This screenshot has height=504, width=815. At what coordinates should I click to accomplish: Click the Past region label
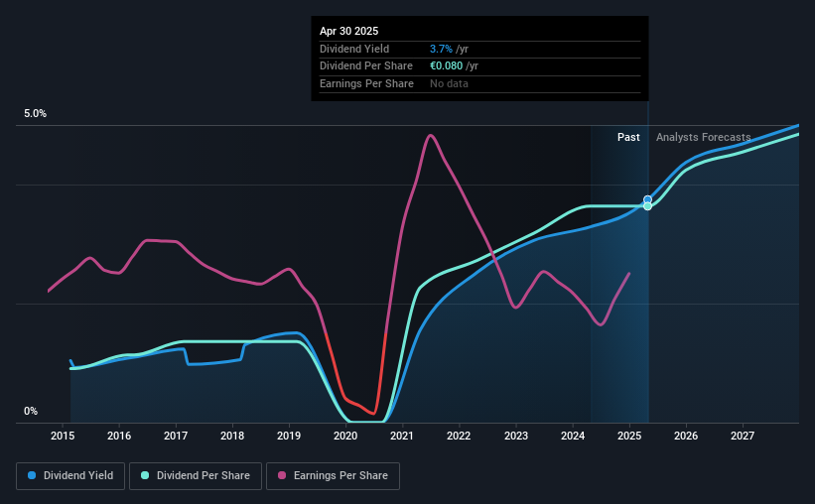tap(628, 137)
